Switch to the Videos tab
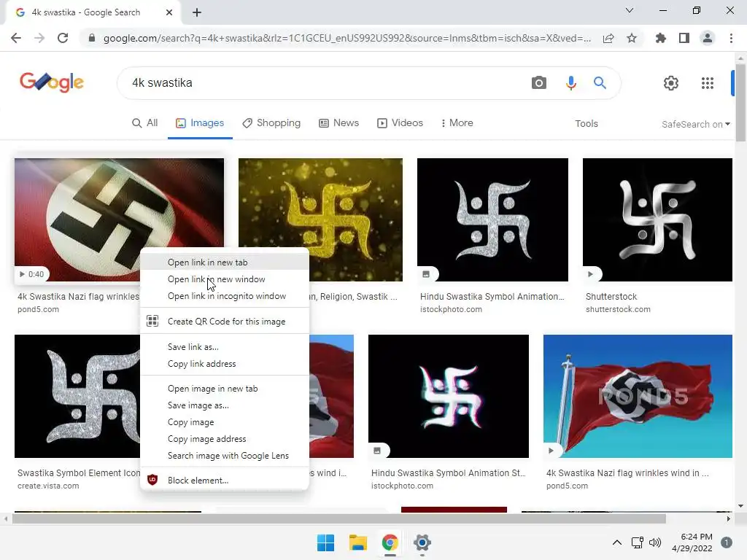747x560 pixels. click(400, 122)
